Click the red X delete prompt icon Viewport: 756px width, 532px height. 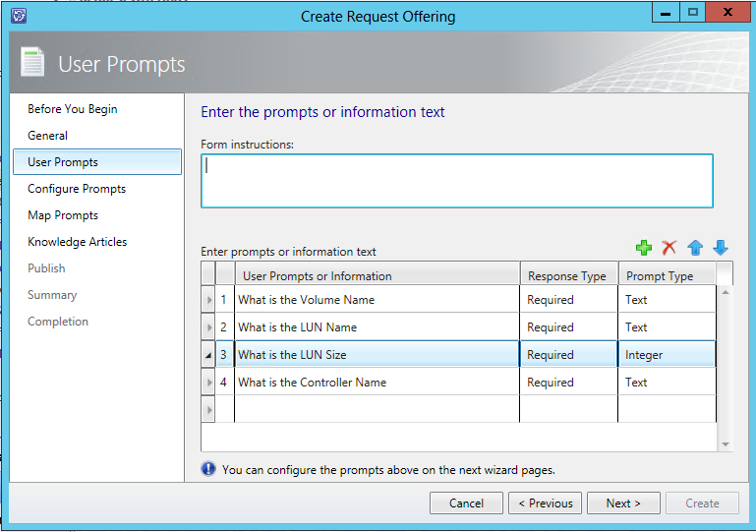669,249
